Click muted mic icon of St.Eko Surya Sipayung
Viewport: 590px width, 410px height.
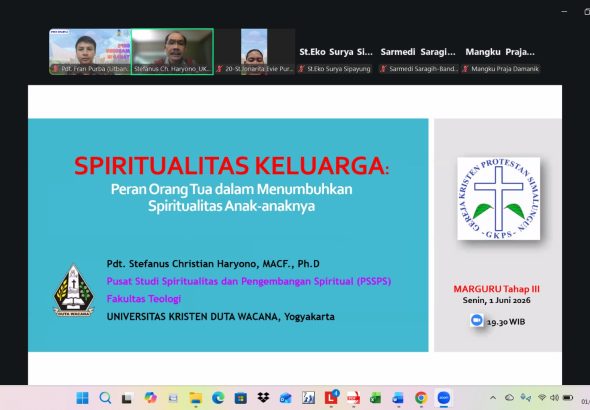coord(302,69)
